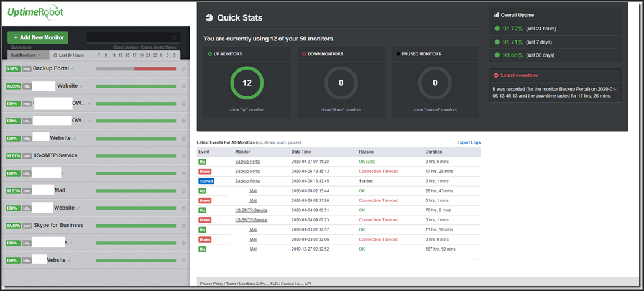Select Skype for Business monitor in list
Screen dimensions: 644x291
tap(58, 225)
